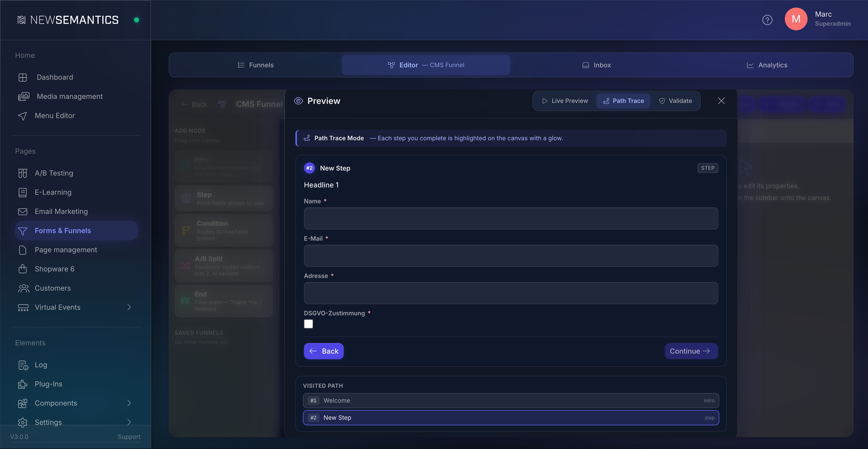This screenshot has height=449, width=868.
Task: Open the Dashboard grid icon
Action: 23,77
